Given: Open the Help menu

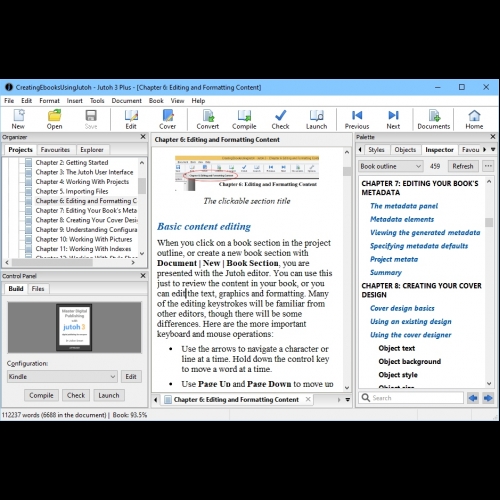Looking at the screenshot, I should [198, 101].
